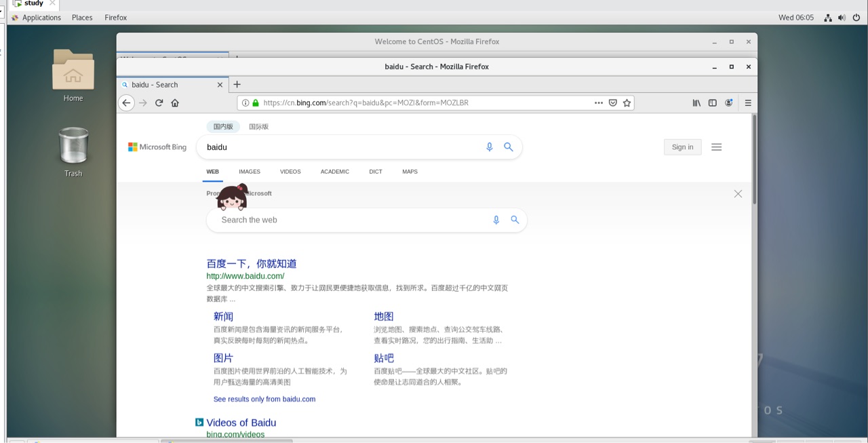Open Firefox Library (bookshelf) icon

(696, 102)
